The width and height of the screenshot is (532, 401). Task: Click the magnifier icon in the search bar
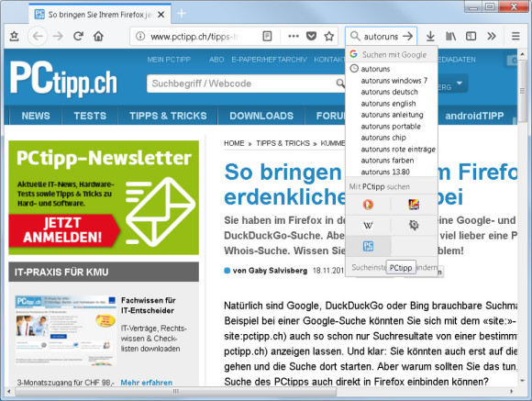355,36
